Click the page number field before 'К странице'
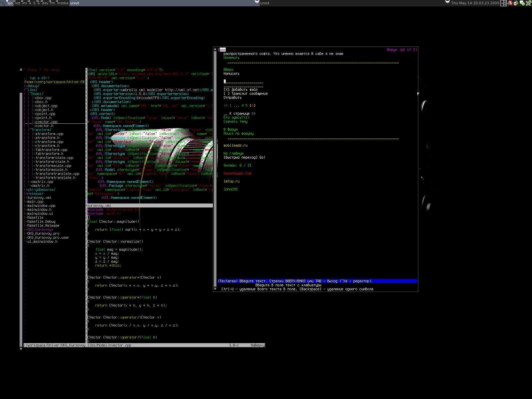 (225, 114)
